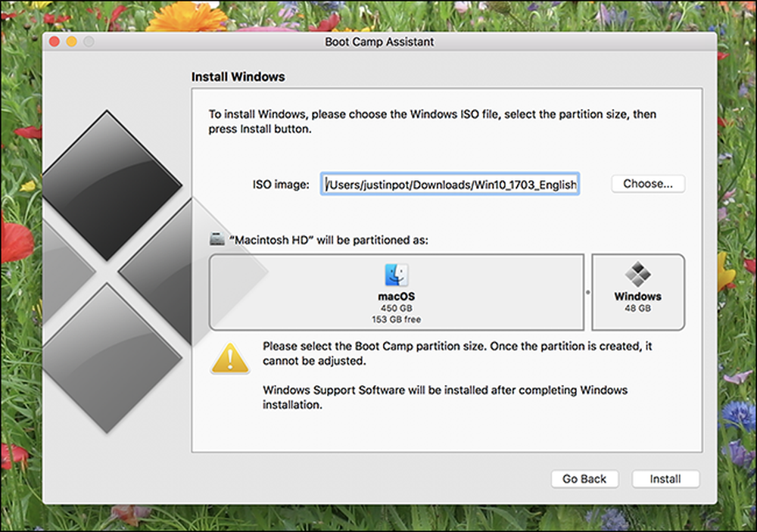The height and width of the screenshot is (532, 757).
Task: Open the Choose... ISO file button
Action: click(x=648, y=184)
